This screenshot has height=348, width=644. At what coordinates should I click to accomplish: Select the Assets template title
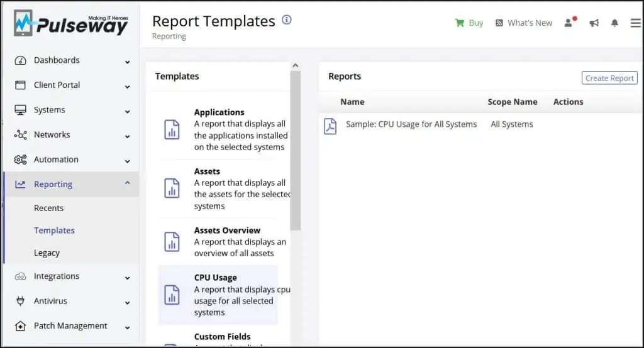[x=207, y=171]
